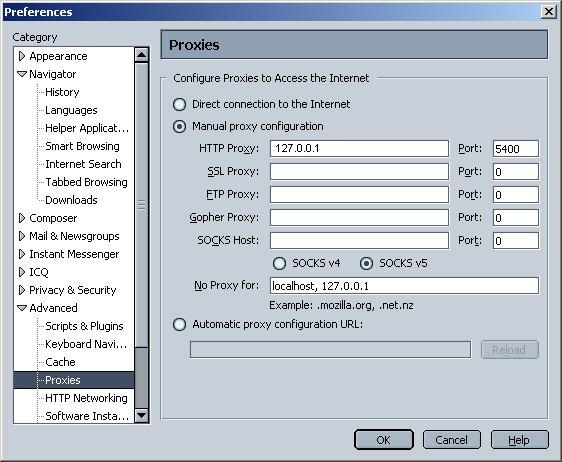Open Keyboard Navigation preferences
This screenshot has height=462, width=562.
point(86,344)
